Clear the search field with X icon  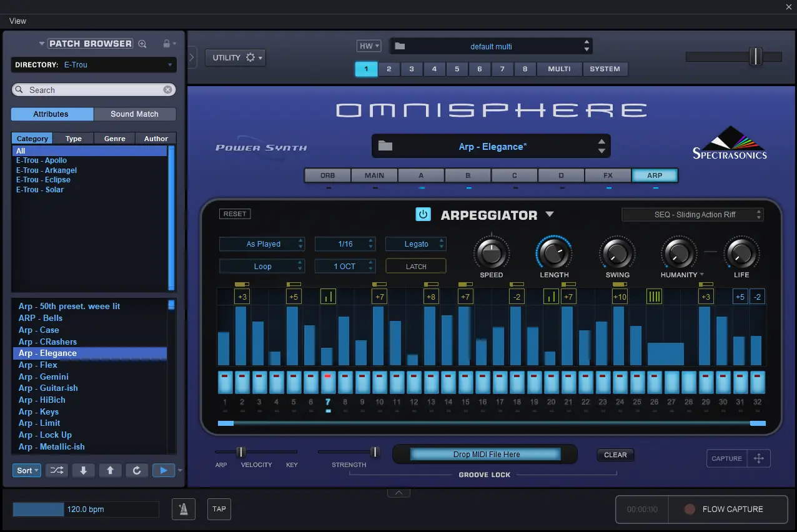pyautogui.click(x=168, y=90)
